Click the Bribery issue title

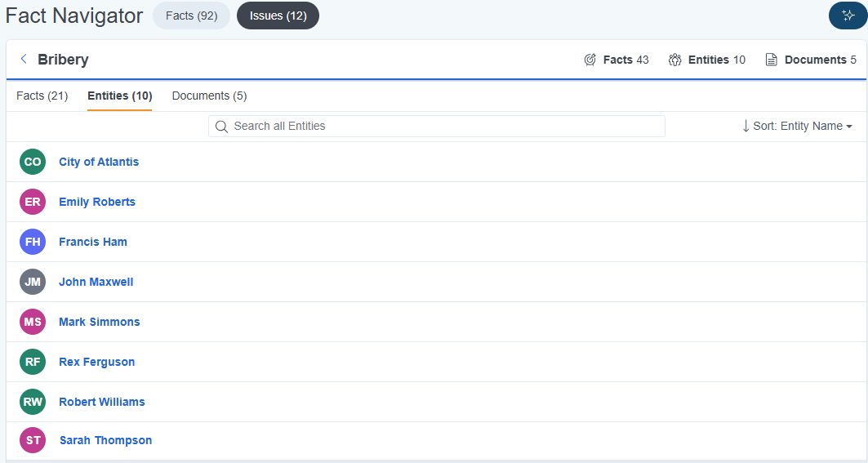(x=63, y=60)
